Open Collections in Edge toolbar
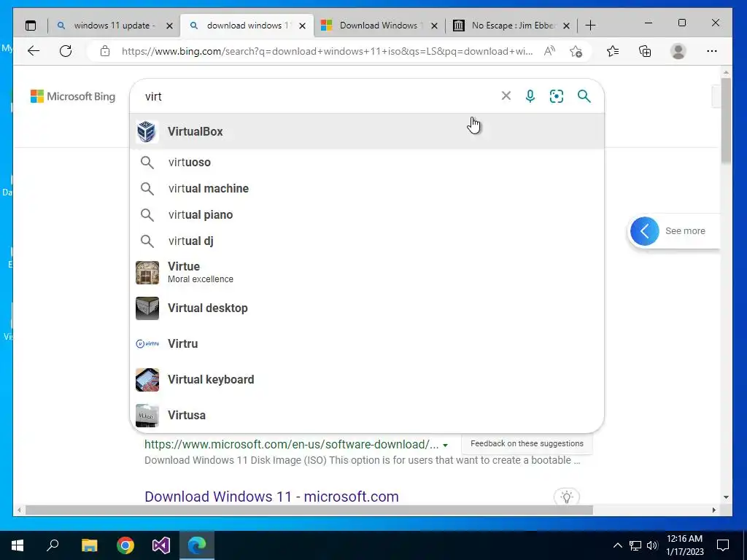Screen dimensions: 747x560 pyautogui.click(x=645, y=51)
